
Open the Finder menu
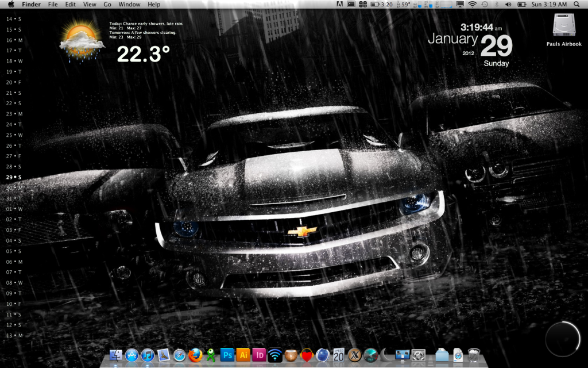tap(31, 4)
